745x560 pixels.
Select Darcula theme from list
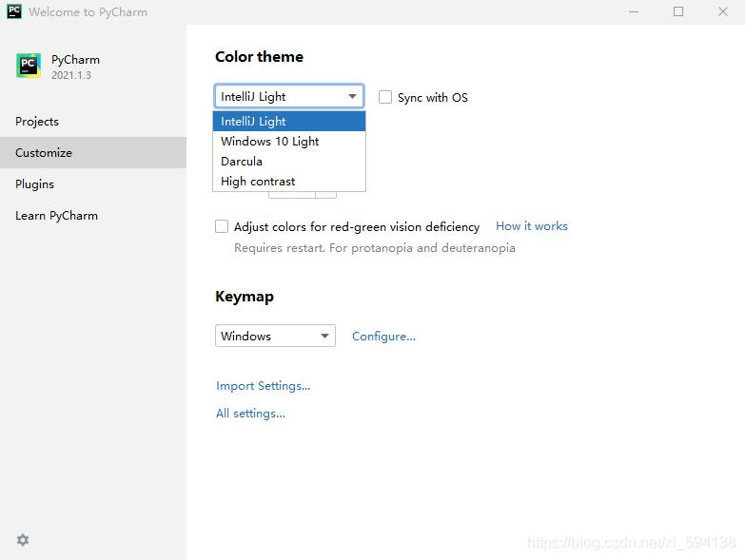click(289, 161)
